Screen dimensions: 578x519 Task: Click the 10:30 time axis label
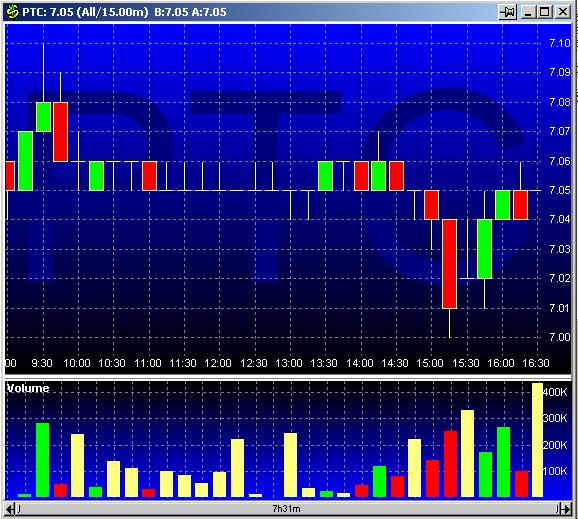tap(112, 363)
